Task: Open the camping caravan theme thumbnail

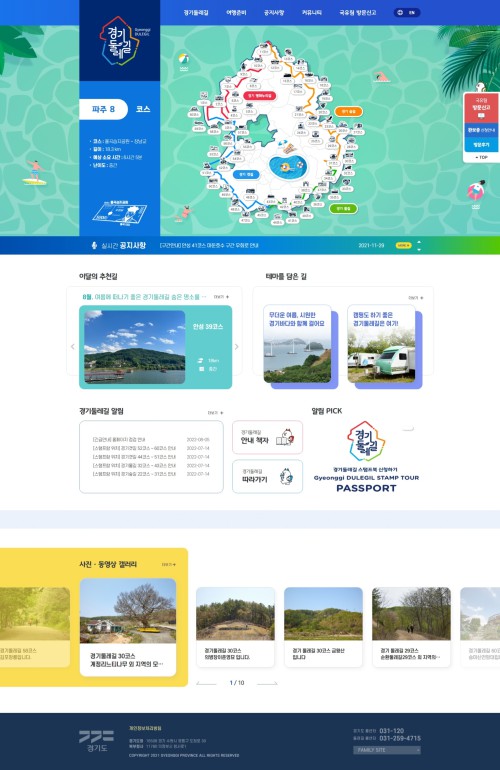Action: point(381,344)
